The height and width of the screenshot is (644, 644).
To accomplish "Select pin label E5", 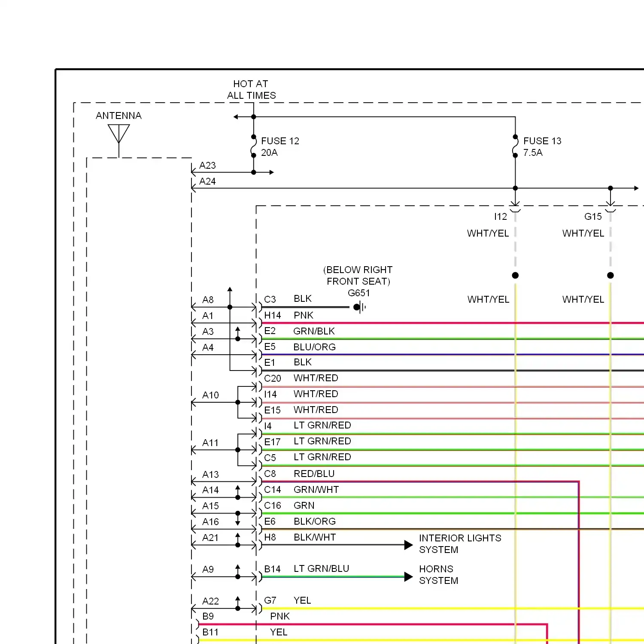I will pyautogui.click(x=270, y=346).
